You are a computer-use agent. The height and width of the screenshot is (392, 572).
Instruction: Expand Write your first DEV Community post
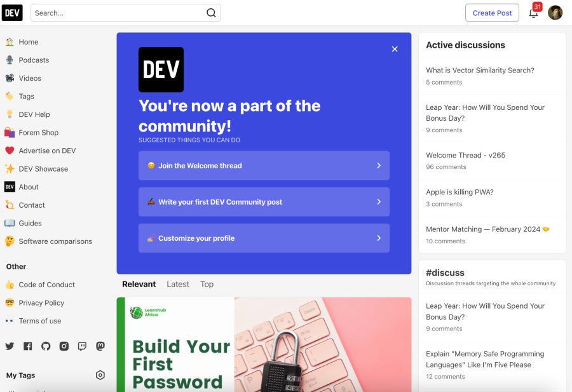[x=264, y=202]
